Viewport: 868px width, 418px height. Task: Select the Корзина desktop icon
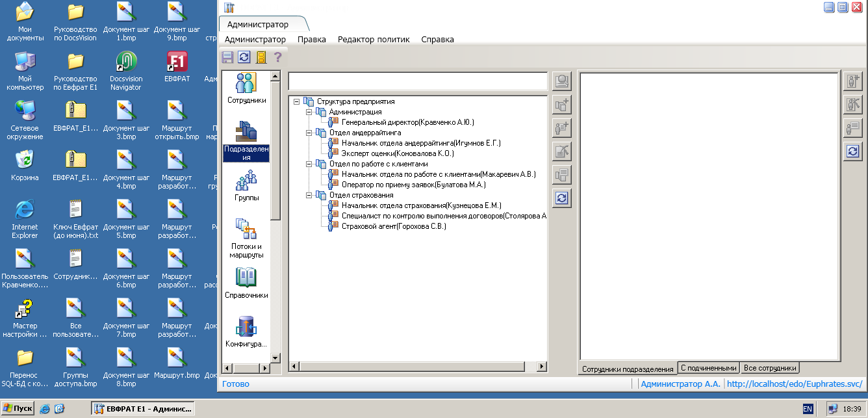tap(25, 166)
